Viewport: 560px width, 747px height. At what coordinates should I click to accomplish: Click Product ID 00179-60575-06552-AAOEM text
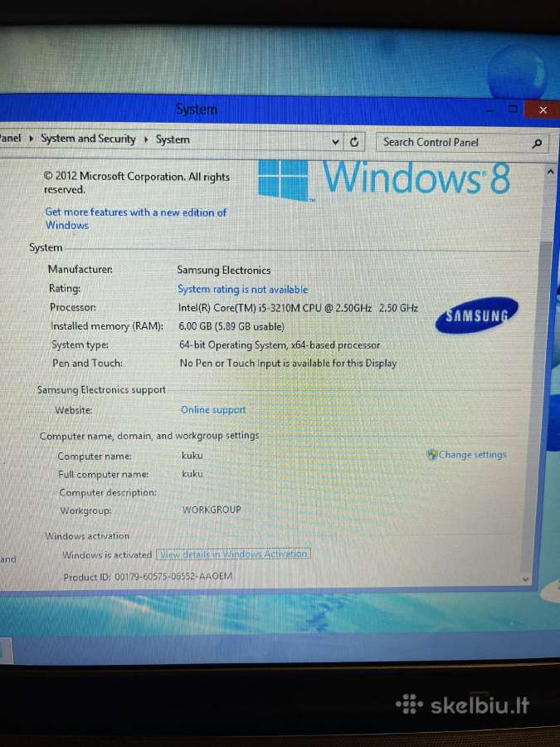148,577
